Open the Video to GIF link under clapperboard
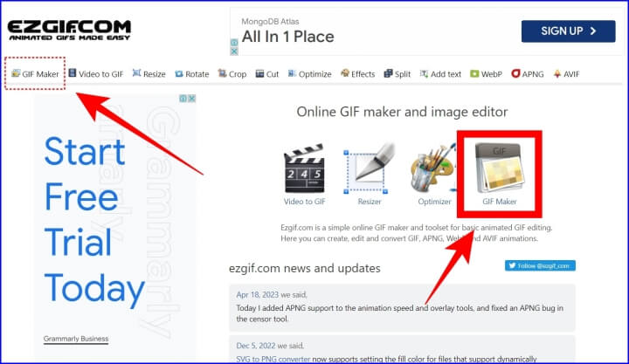This screenshot has width=629, height=364. pyautogui.click(x=305, y=202)
